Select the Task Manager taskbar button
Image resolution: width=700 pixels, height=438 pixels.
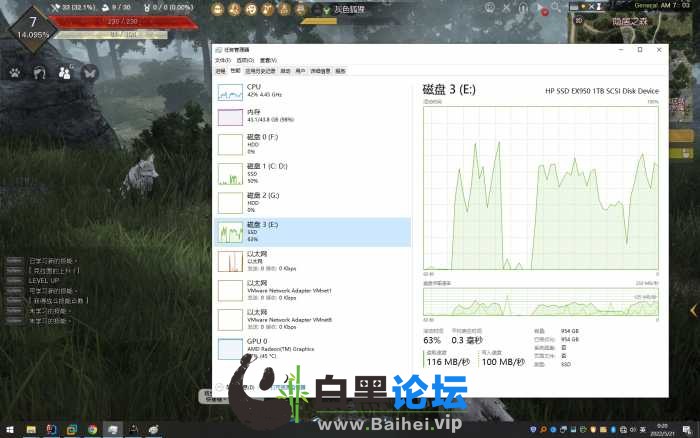coord(113,430)
